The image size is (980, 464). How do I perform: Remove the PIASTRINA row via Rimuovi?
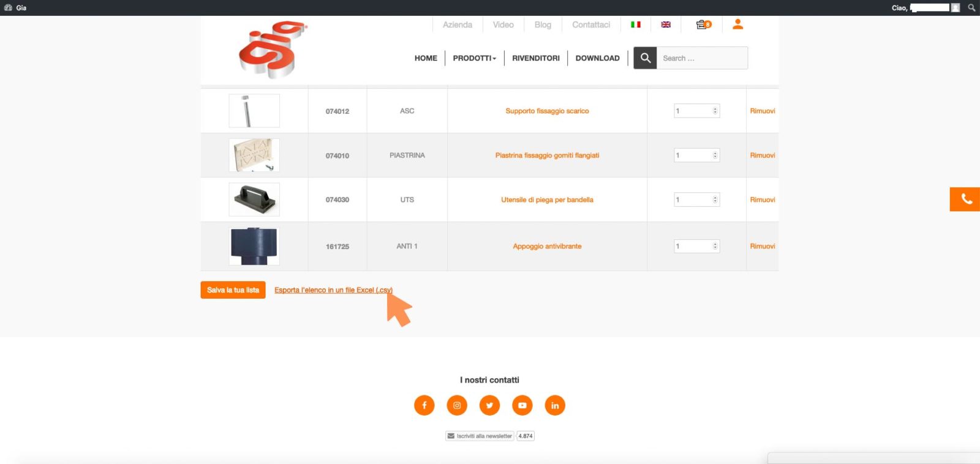coord(762,155)
